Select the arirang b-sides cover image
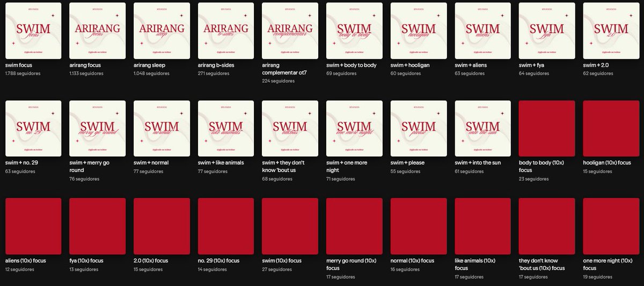The width and height of the screenshot is (644, 286). coord(226,31)
